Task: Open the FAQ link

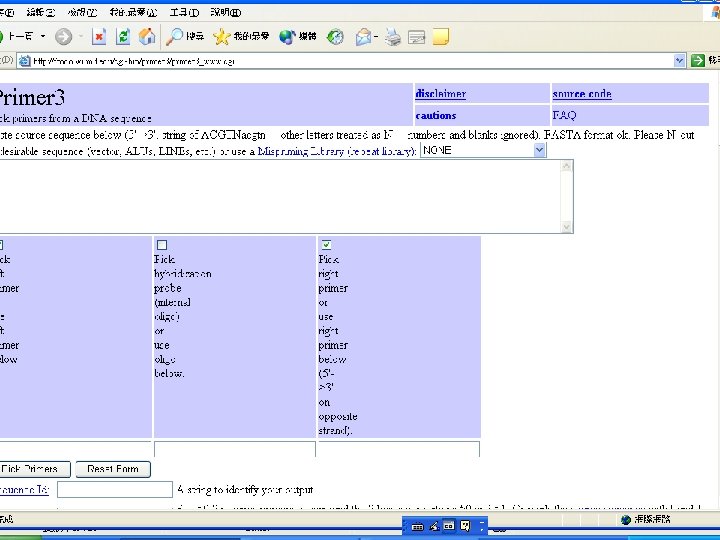Action: pos(564,115)
